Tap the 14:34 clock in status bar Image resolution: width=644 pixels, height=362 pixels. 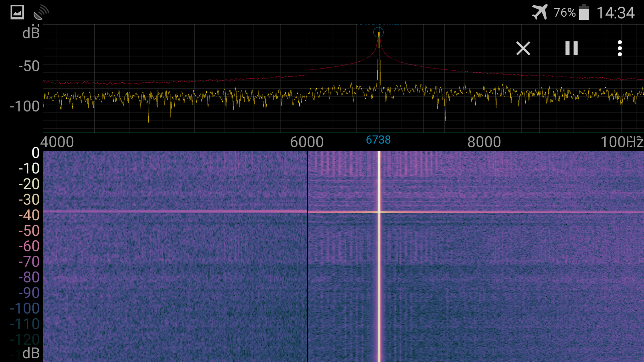(x=615, y=13)
